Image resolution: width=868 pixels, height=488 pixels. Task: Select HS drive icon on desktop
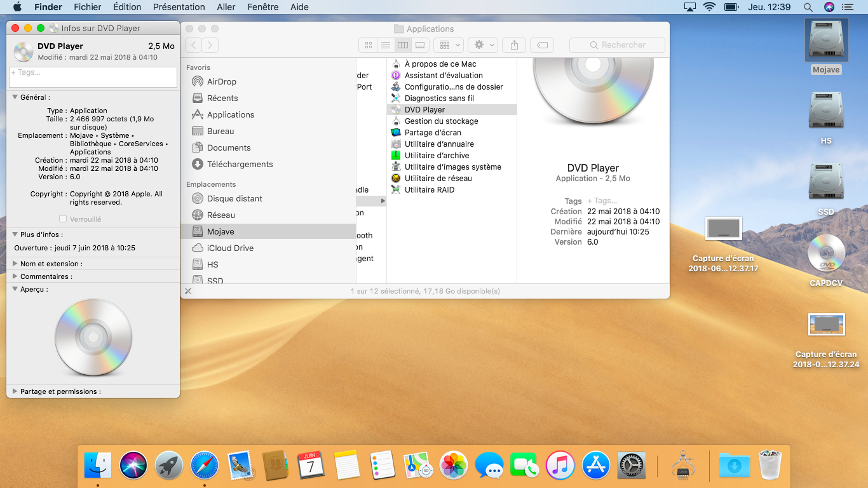pyautogui.click(x=826, y=111)
